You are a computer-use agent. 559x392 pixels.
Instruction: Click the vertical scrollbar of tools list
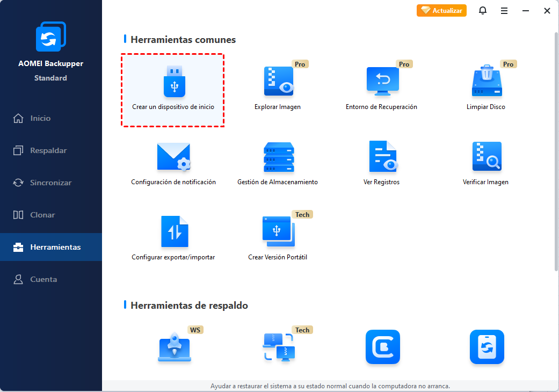556,151
